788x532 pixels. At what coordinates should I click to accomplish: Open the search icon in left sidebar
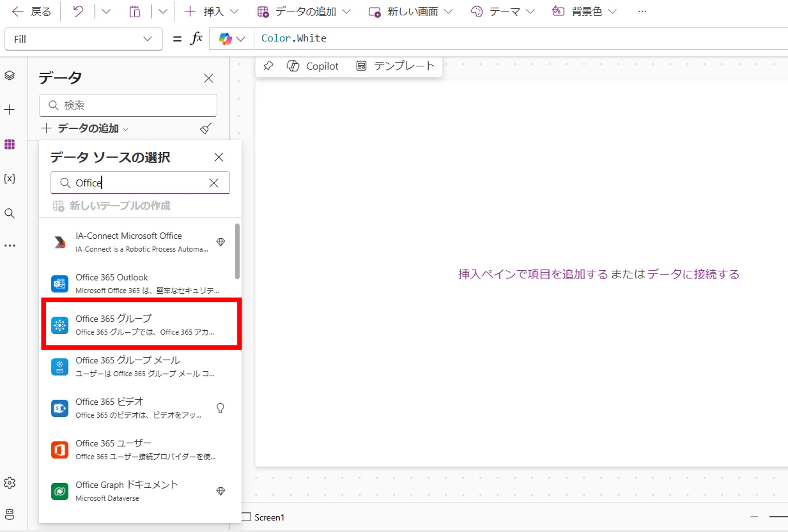tap(9, 213)
